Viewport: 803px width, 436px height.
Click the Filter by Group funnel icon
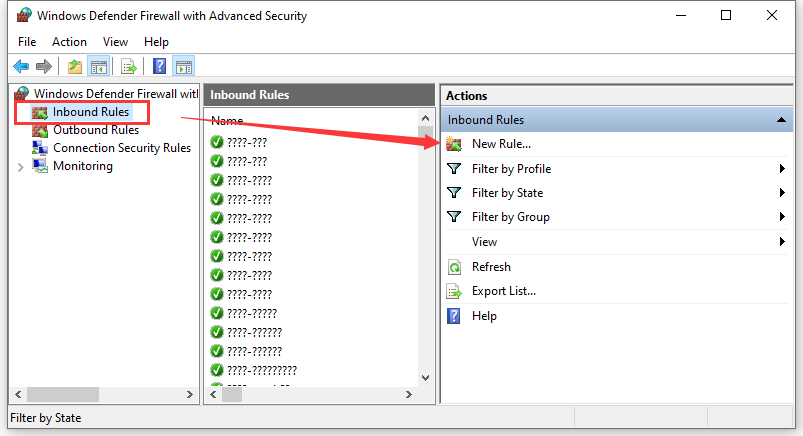point(454,217)
